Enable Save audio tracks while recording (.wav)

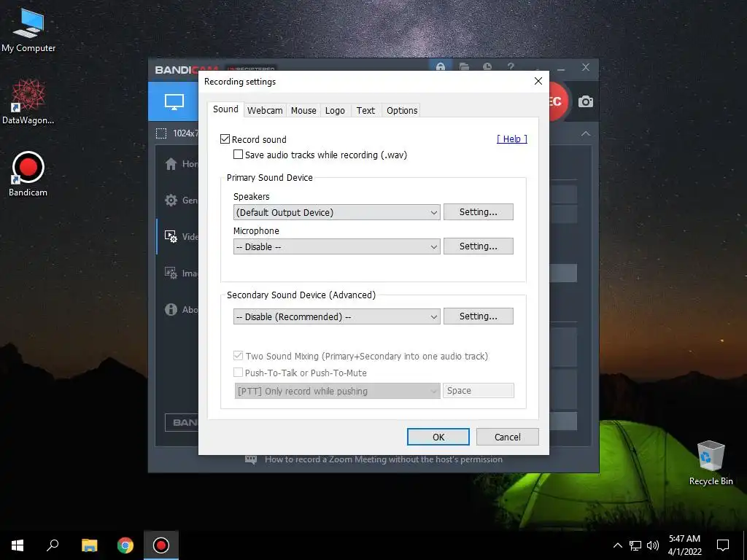[239, 155]
